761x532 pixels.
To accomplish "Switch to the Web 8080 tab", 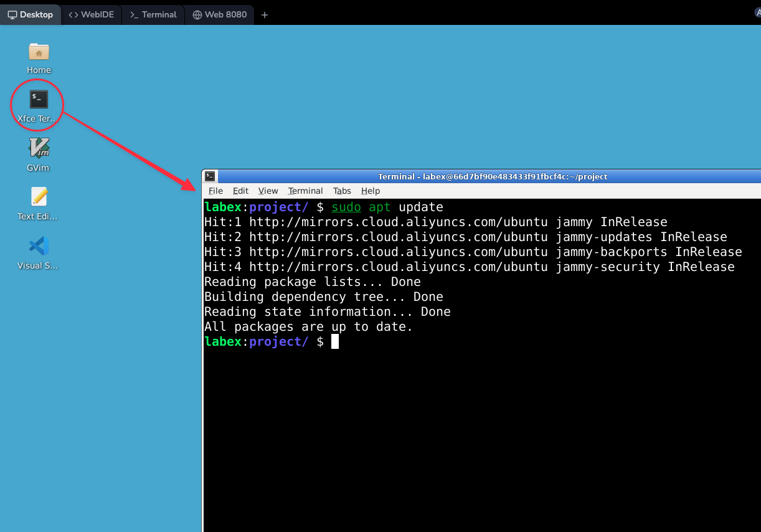I will (x=219, y=14).
